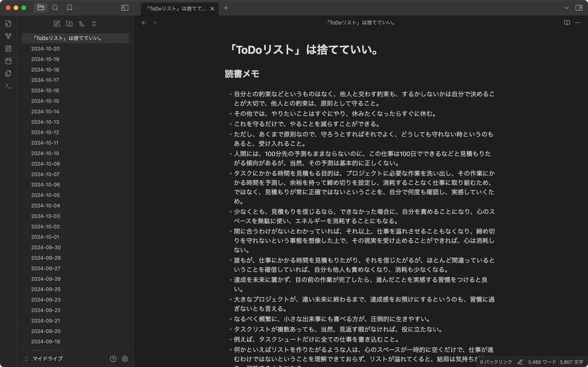Close the 「ToDoリスト」 tab
The width and height of the screenshot is (588, 367).
(212, 8)
